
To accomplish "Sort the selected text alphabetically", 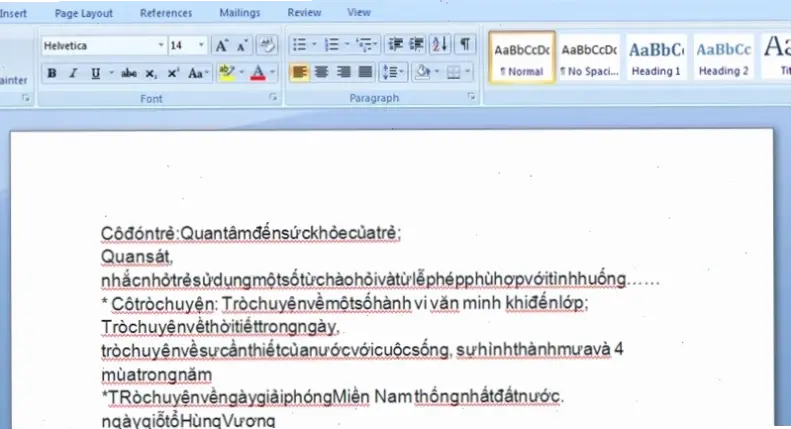I will (x=441, y=46).
